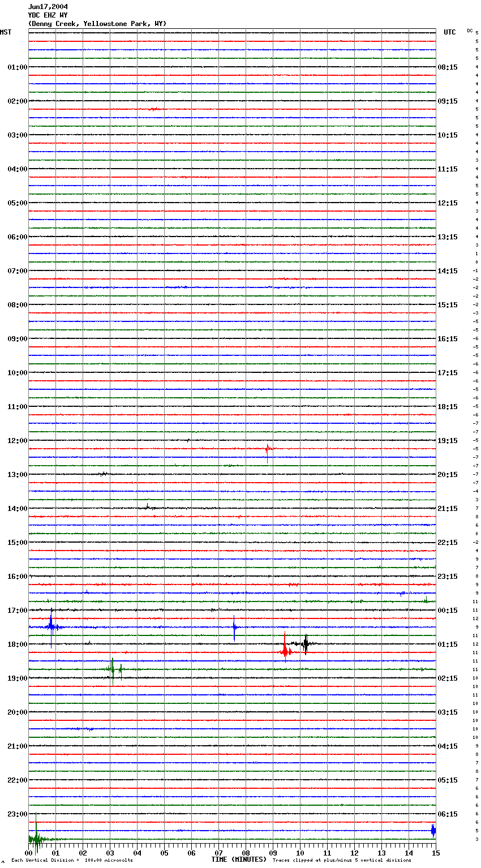Click the "20:00" MST time label
The height and width of the screenshot is (868, 481).
[x=18, y=712]
